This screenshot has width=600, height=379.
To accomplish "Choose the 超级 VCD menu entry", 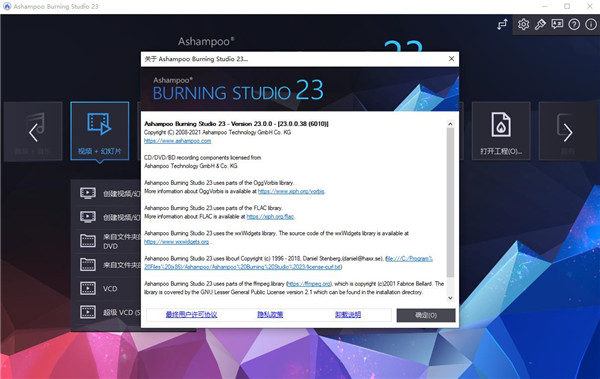I will tap(109, 312).
